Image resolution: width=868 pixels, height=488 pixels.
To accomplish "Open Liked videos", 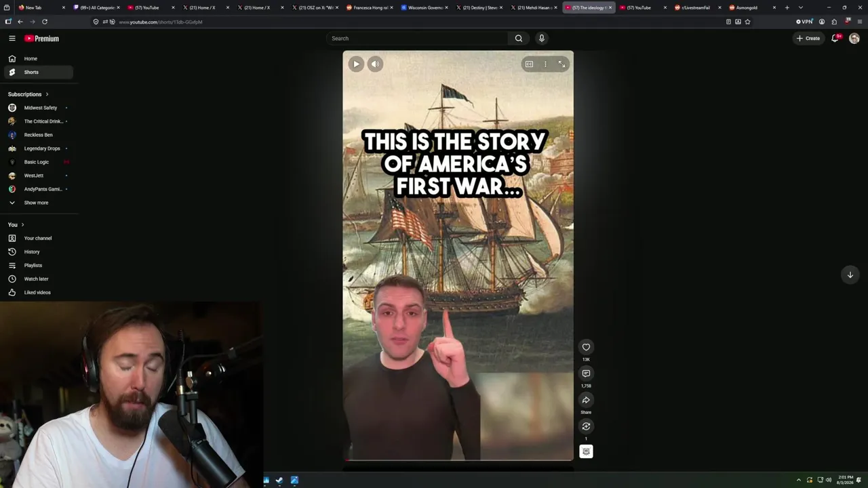I will 38,293.
